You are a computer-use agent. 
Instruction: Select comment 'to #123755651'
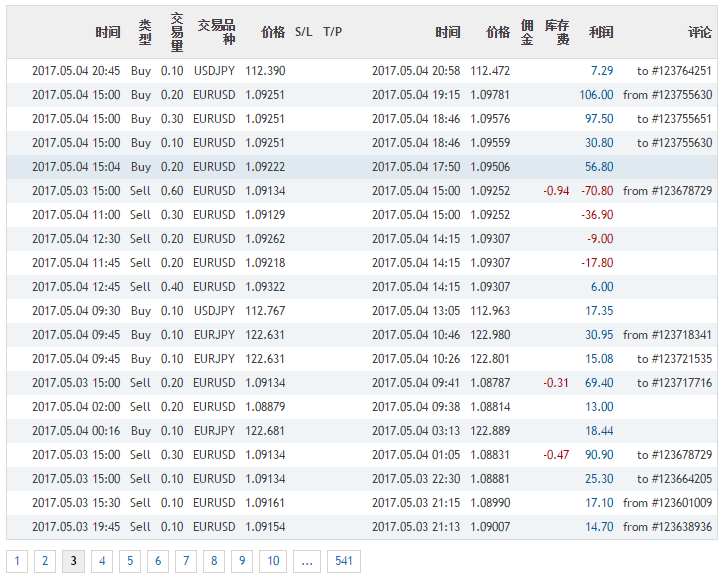[675, 119]
